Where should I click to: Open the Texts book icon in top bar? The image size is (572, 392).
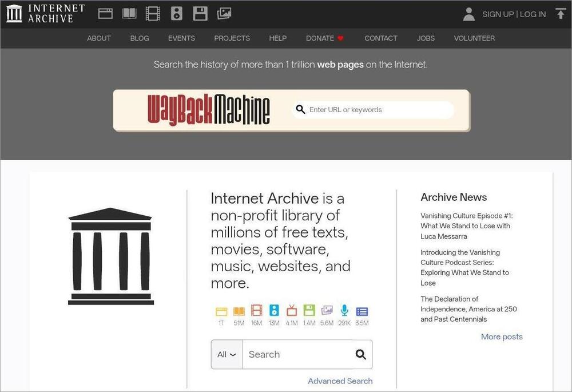[x=129, y=14]
